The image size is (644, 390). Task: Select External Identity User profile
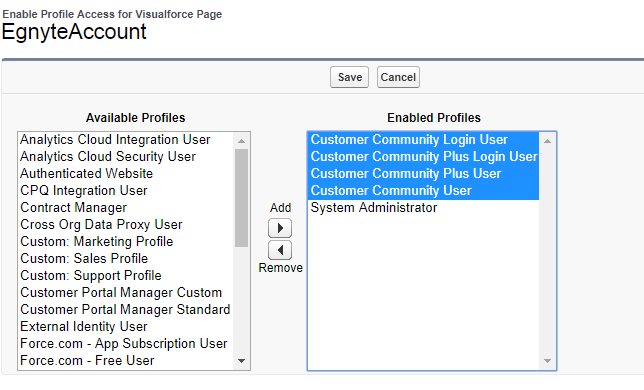pos(126,327)
